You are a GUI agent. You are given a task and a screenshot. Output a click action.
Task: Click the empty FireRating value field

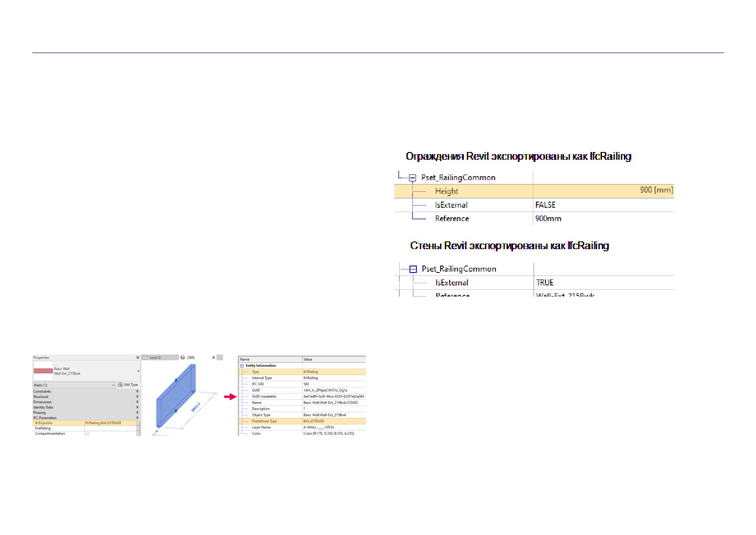[x=110, y=428]
